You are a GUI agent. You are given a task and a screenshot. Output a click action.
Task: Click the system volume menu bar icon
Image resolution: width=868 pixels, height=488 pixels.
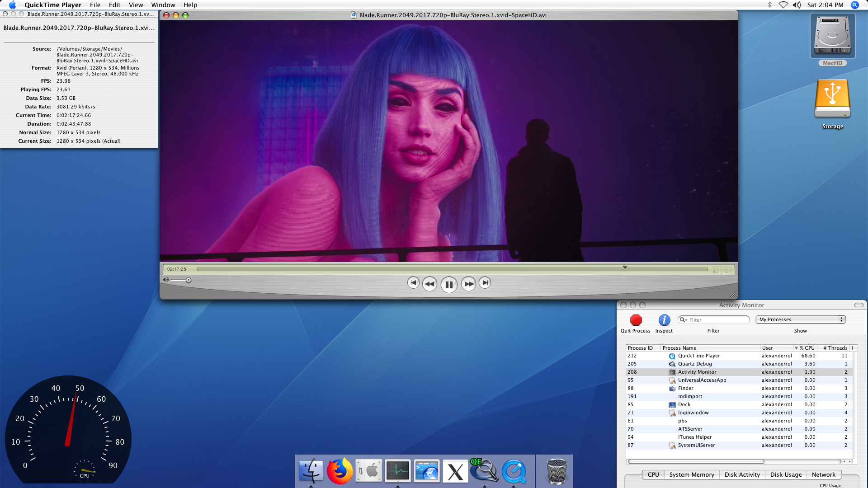tap(797, 5)
